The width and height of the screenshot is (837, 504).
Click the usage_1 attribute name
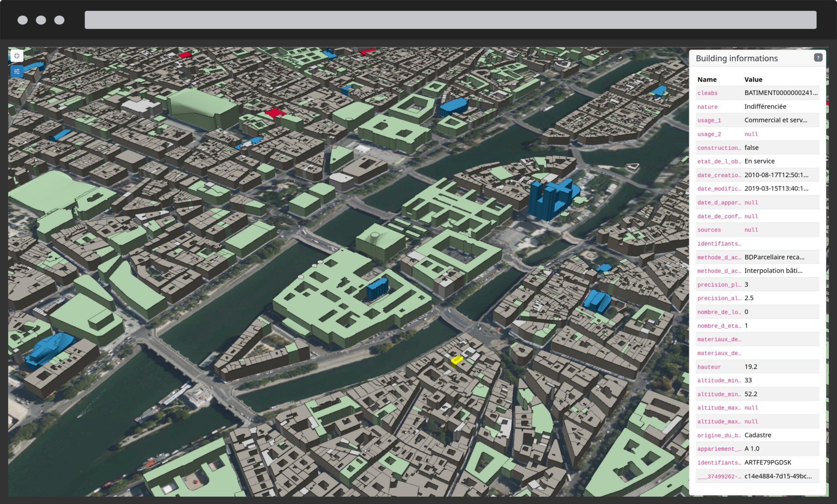click(x=709, y=120)
